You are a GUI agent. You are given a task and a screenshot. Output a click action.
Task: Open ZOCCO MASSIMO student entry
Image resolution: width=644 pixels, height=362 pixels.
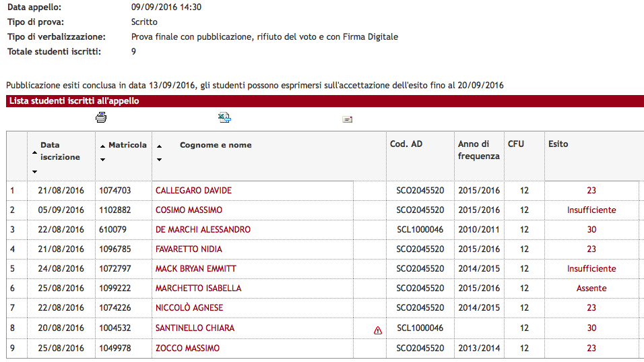(x=187, y=348)
